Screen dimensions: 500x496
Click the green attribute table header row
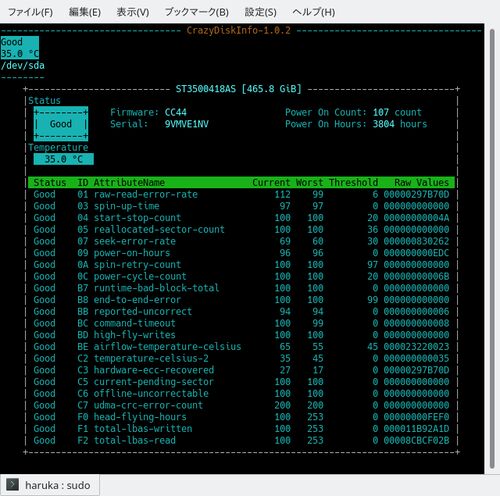pyautogui.click(x=241, y=182)
